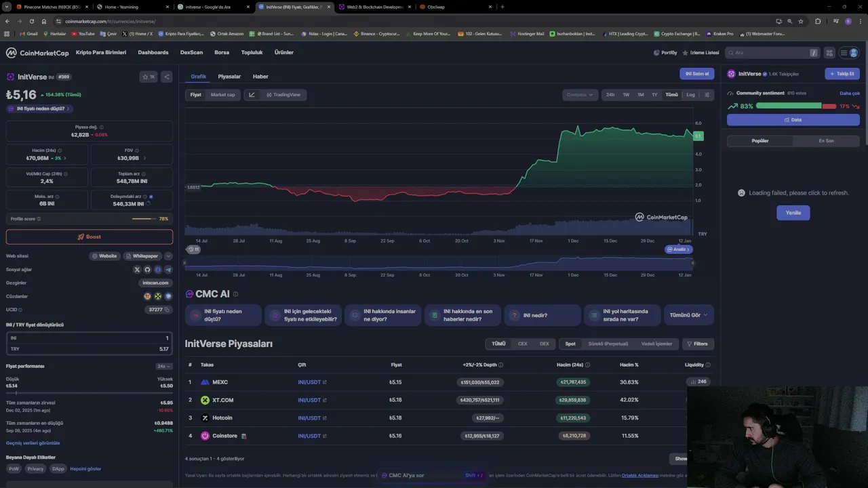
Task: Click the Hotcoin exchange logo
Action: click(x=205, y=418)
